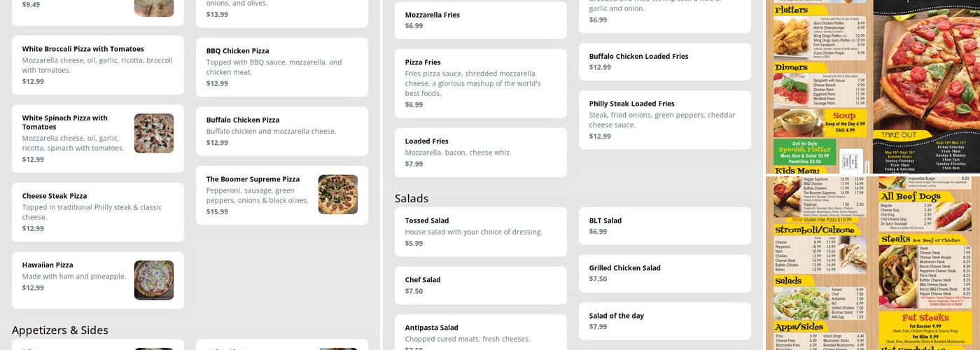Screen dimensions: 980x350
Task: Choose Loaded Fries from the menu
Action: click(x=480, y=152)
